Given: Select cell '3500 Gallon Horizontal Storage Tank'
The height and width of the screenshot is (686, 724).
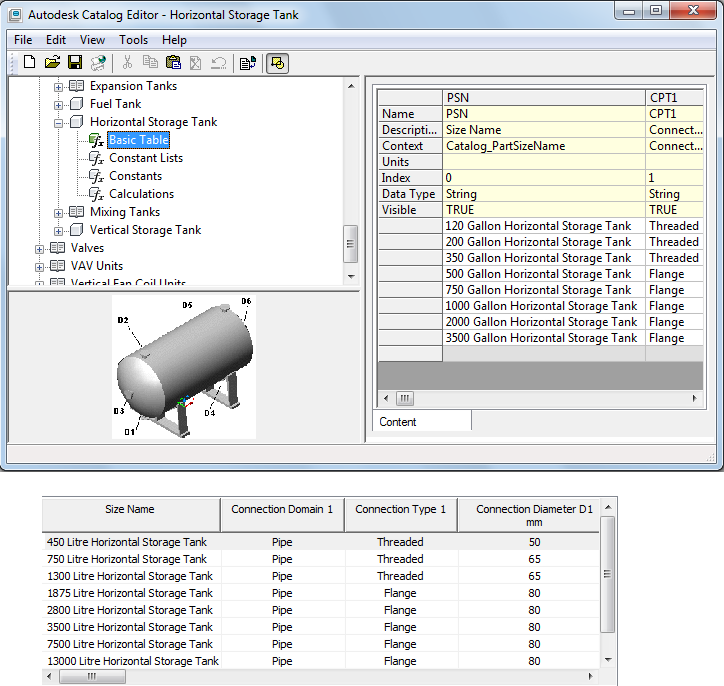Looking at the screenshot, I should pyautogui.click(x=543, y=338).
